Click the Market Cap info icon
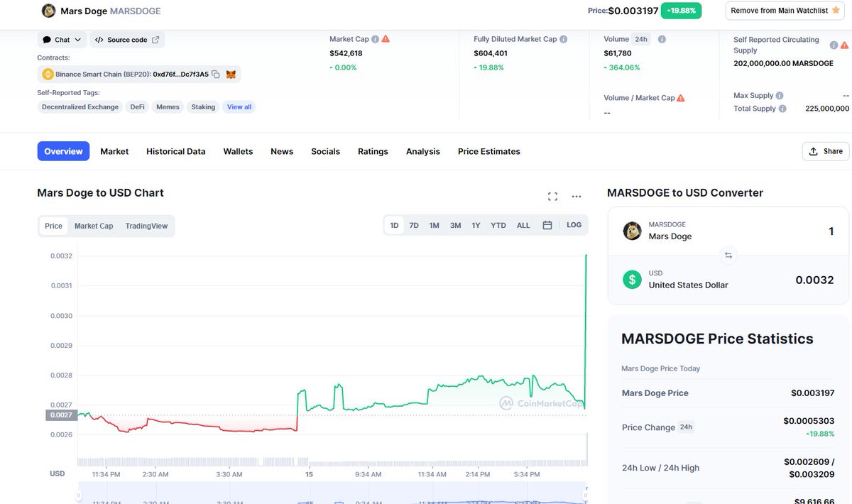Image resolution: width=852 pixels, height=504 pixels. [375, 39]
